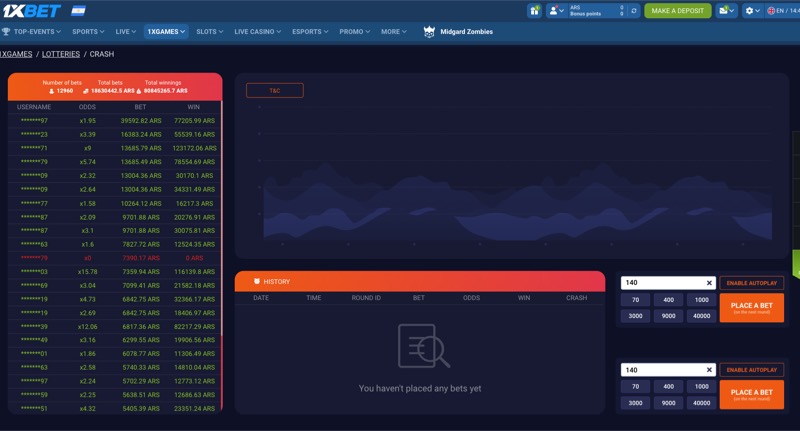Viewport: 800px width, 431px height.
Task: Click the USERNAME column header
Action: click(x=34, y=107)
